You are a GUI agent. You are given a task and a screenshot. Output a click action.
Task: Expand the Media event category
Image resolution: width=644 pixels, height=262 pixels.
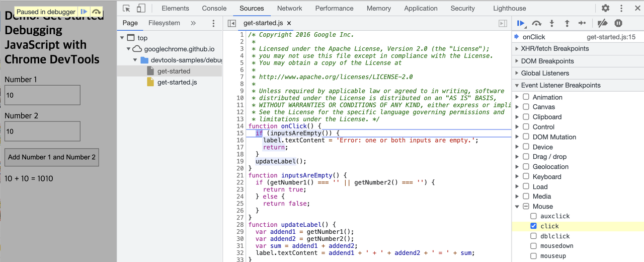pyautogui.click(x=517, y=196)
